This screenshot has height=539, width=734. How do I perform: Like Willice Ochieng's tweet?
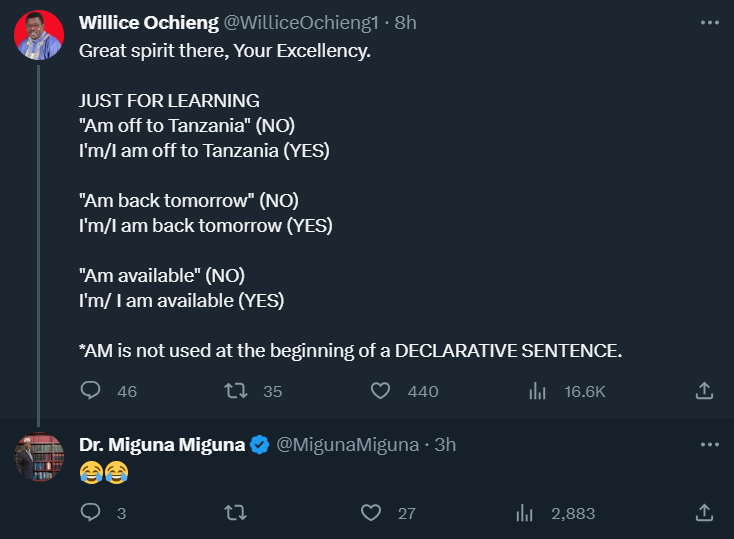(x=380, y=391)
